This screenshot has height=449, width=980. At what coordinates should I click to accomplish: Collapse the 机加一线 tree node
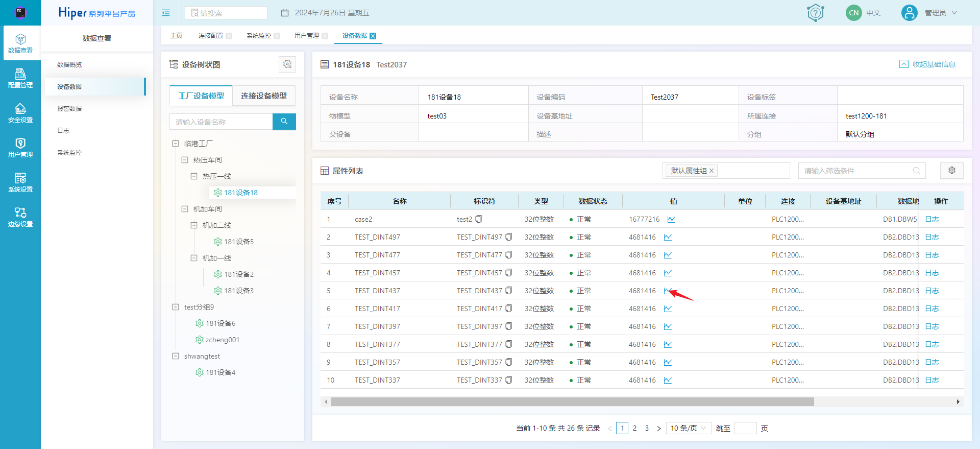194,258
